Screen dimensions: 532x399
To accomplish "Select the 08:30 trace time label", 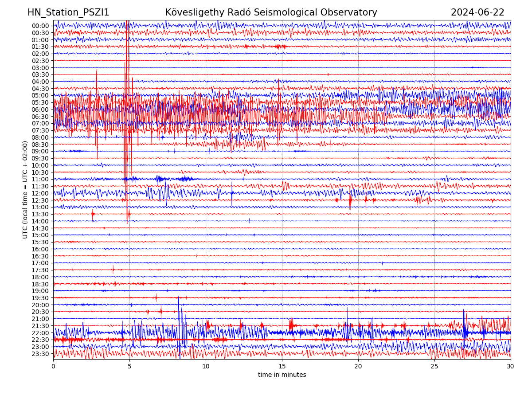I will (40, 145).
